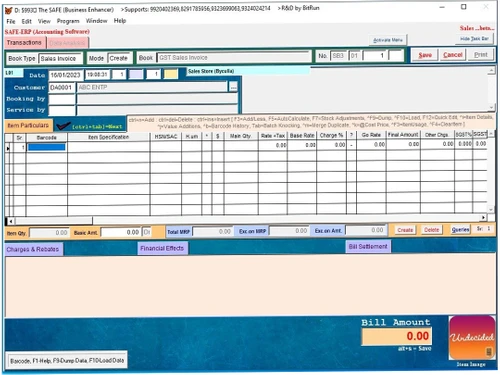500x375 pixels.
Task: Click the Cancel button
Action: point(453,55)
